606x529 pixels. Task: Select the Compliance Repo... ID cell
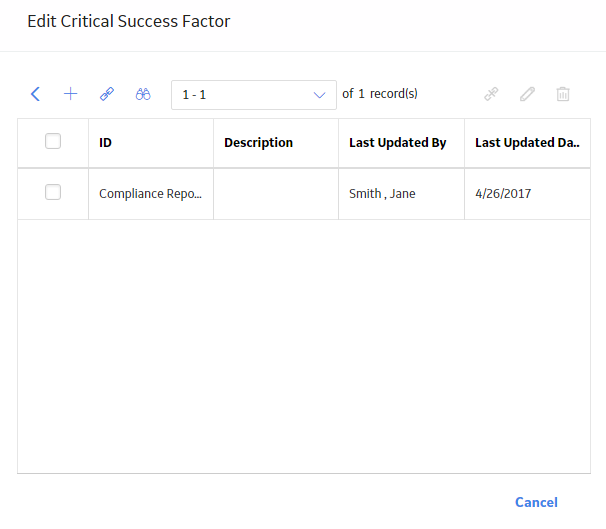(151, 194)
